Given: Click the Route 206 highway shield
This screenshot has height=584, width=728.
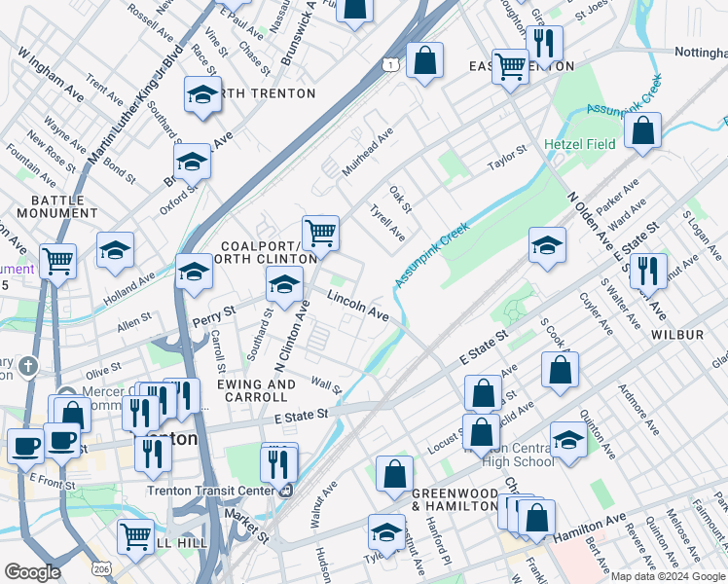Looking at the screenshot, I should point(101,568).
